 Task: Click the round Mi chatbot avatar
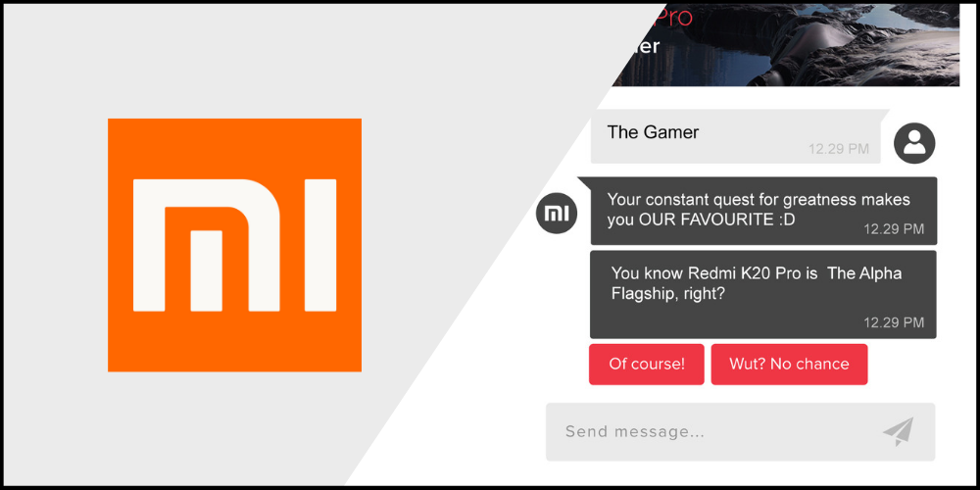(557, 214)
